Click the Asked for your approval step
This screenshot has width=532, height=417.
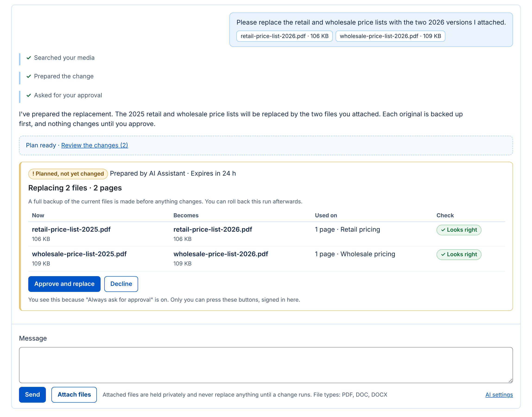coord(68,95)
